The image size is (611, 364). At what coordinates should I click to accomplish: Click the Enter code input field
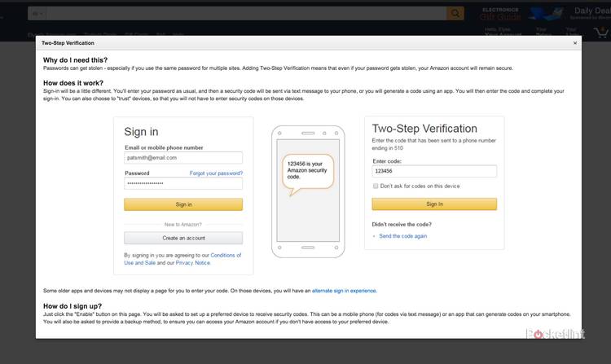point(434,171)
